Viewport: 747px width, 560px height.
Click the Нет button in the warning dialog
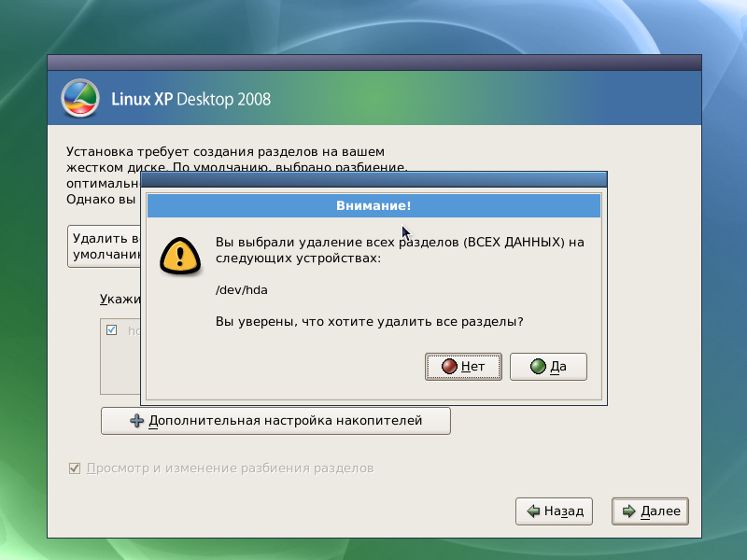[x=463, y=366]
